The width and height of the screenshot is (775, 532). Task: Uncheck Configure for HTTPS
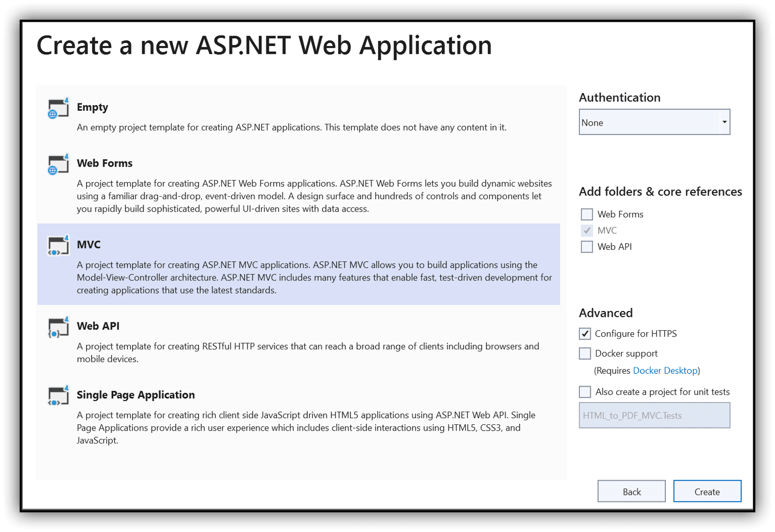585,333
